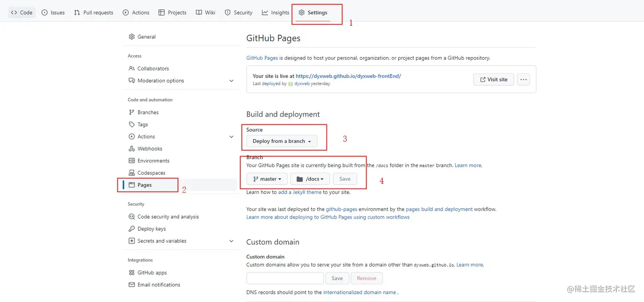Viewport: 644px width, 302px height.
Task: Focus the Custom domain text field
Action: click(285, 278)
